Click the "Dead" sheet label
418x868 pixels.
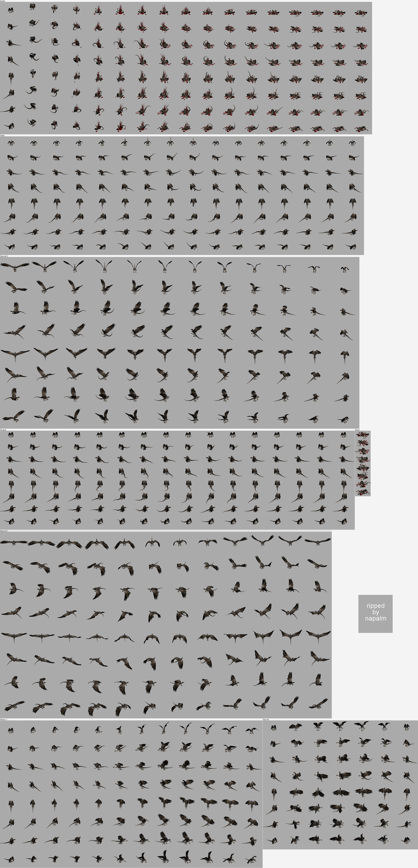357,430
